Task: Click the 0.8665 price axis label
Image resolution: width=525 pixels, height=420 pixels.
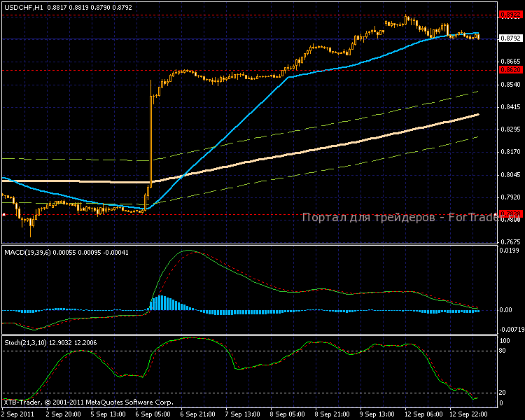Action: click(x=510, y=62)
